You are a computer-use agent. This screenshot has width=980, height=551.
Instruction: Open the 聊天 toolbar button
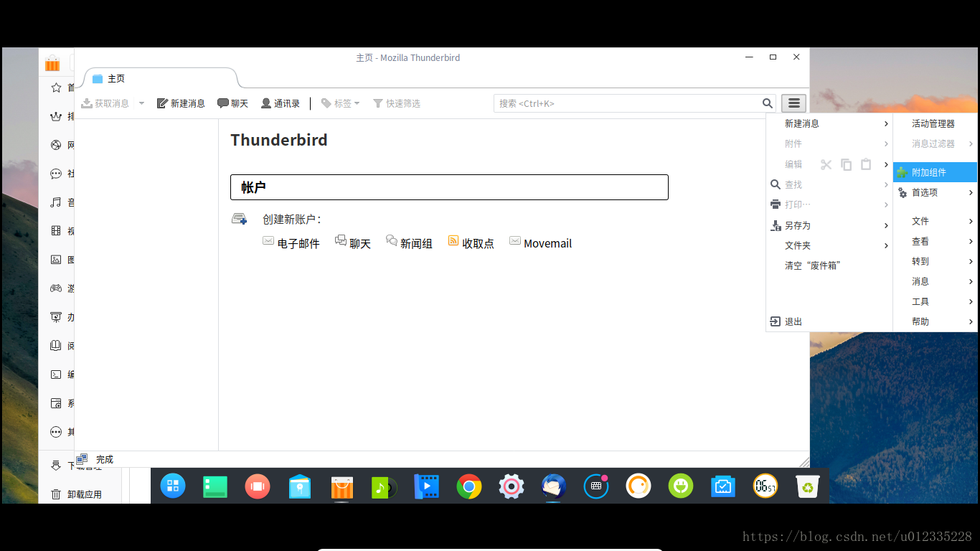233,103
